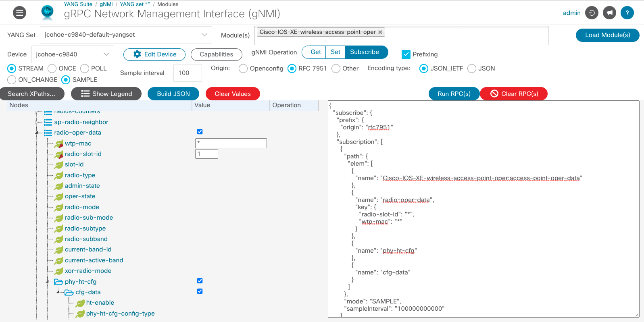Open Search XPaths
644x322 pixels.
32,94
